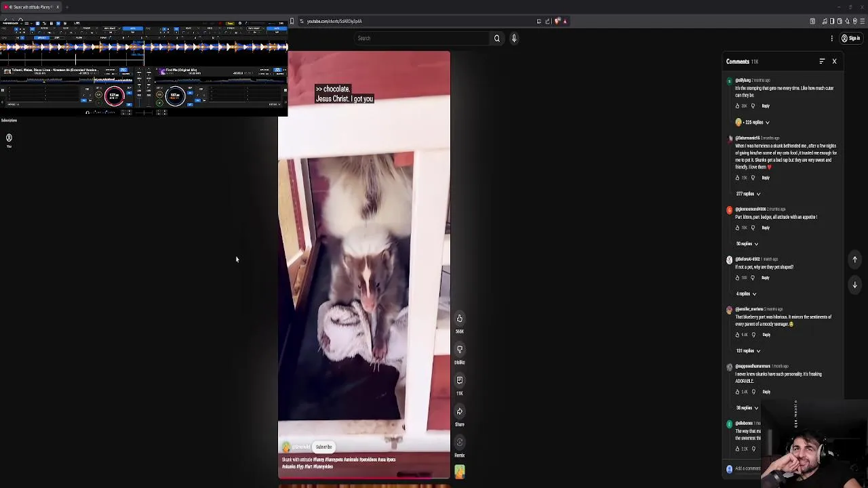Remix this Short using Remix icon
The width and height of the screenshot is (868, 488).
click(459, 443)
